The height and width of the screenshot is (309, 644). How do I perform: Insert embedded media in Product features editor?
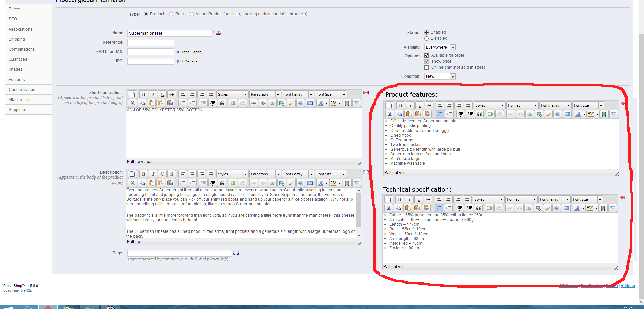point(604,114)
